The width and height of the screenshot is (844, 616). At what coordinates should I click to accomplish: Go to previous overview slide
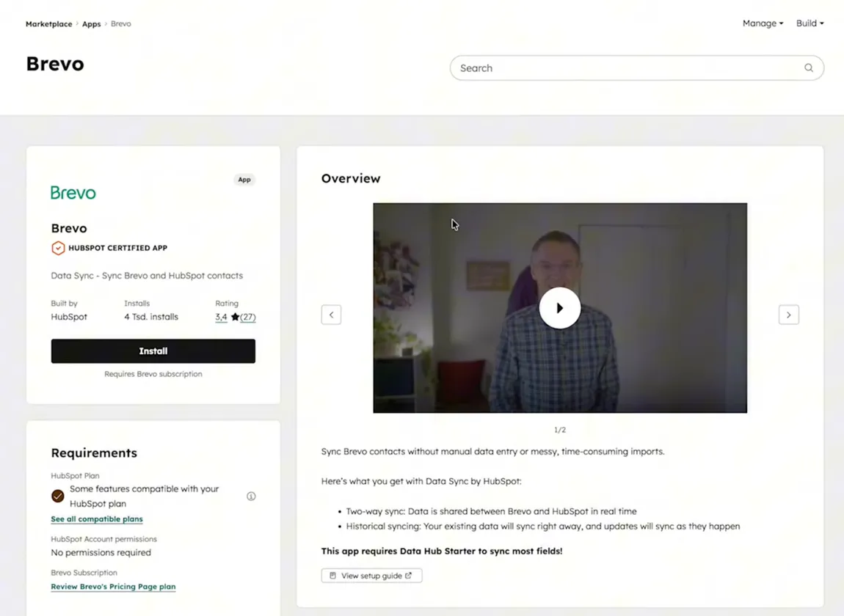pos(332,315)
